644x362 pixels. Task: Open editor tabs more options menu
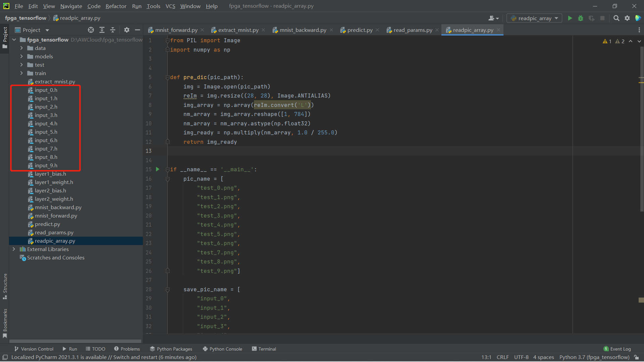tap(639, 30)
